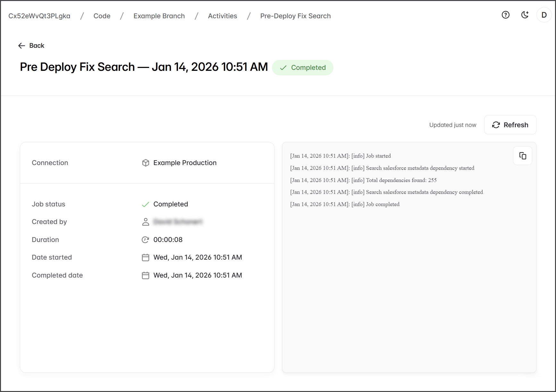This screenshot has width=556, height=392.
Task: Navigate to the Code breadcrumb
Action: coord(102,16)
